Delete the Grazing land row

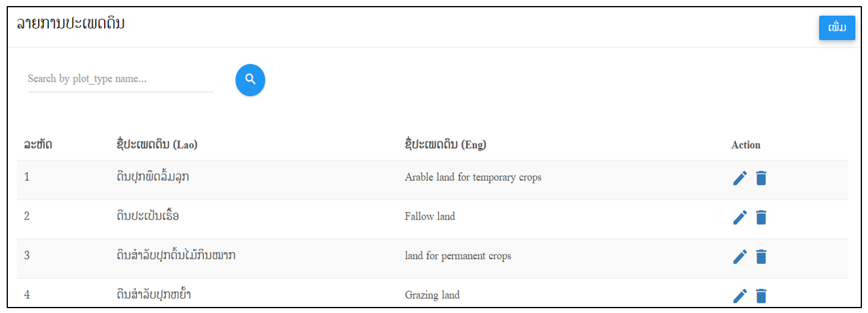point(761,296)
